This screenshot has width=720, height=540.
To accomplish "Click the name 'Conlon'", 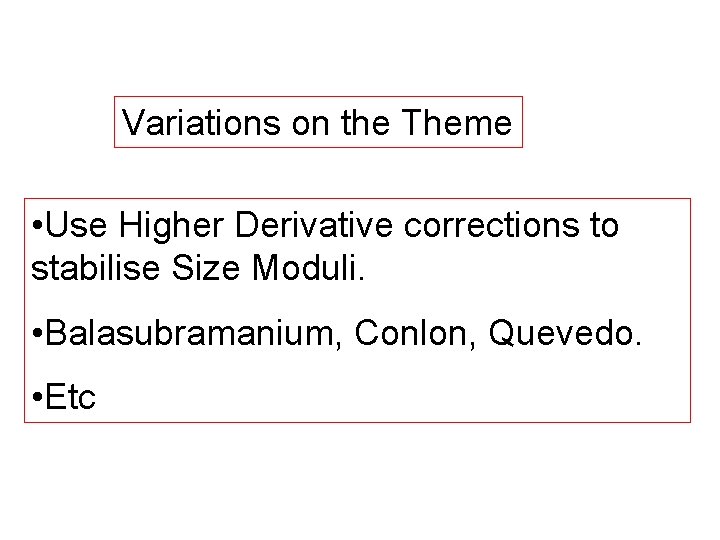I will click(411, 333).
